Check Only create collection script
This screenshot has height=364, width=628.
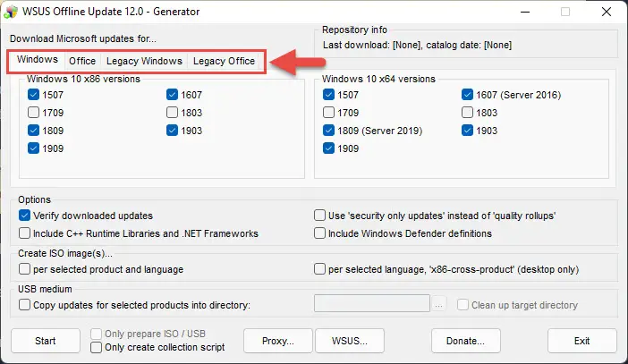click(x=96, y=347)
